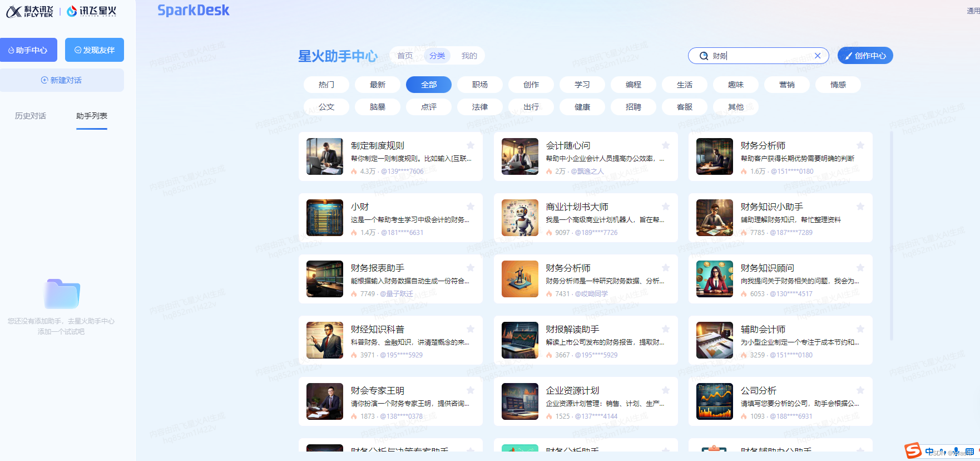This screenshot has width=980, height=461.
Task: Click the 中 language indicator in IME bar
Action: 930,451
